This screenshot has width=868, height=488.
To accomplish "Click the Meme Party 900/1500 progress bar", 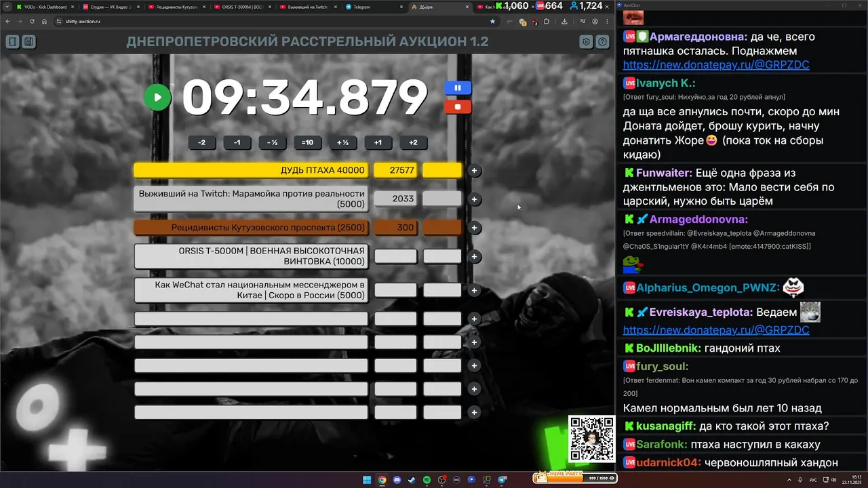I will [575, 478].
